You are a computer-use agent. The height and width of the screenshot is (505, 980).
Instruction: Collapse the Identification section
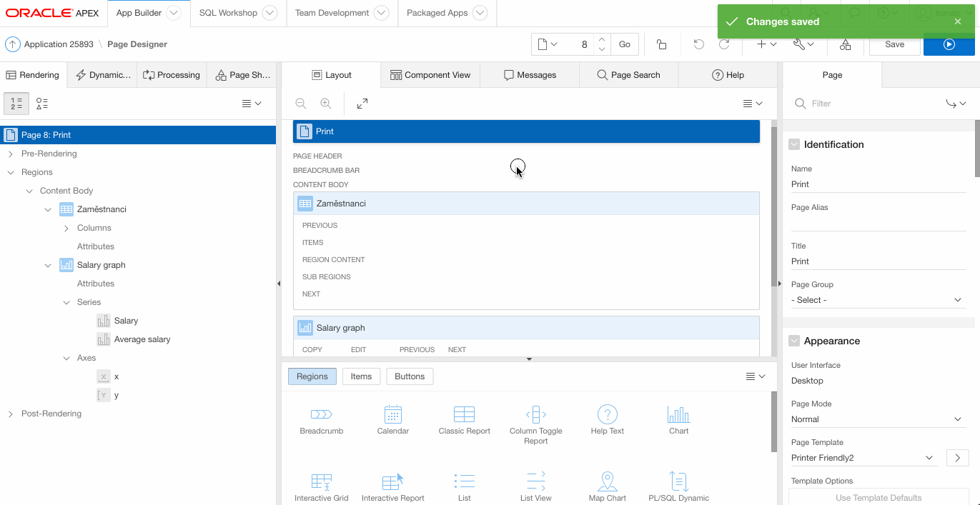(x=794, y=144)
